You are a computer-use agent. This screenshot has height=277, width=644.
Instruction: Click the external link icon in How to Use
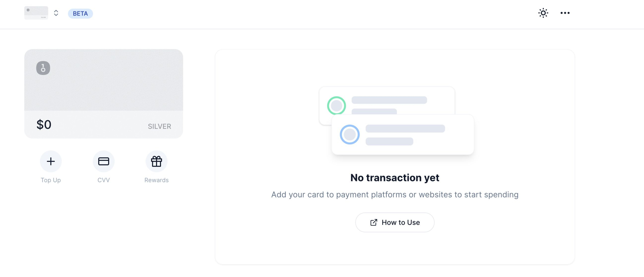pos(374,222)
